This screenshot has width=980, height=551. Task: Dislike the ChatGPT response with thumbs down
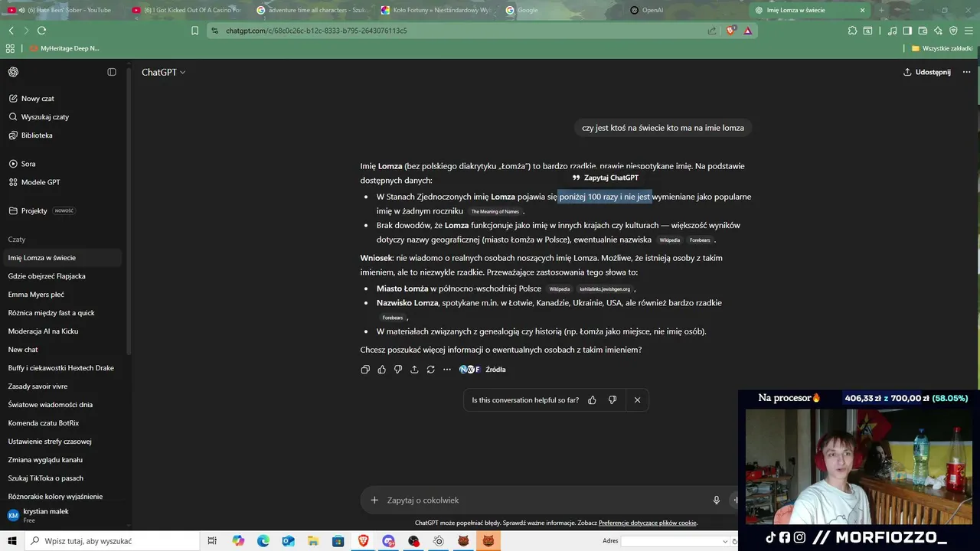(398, 370)
